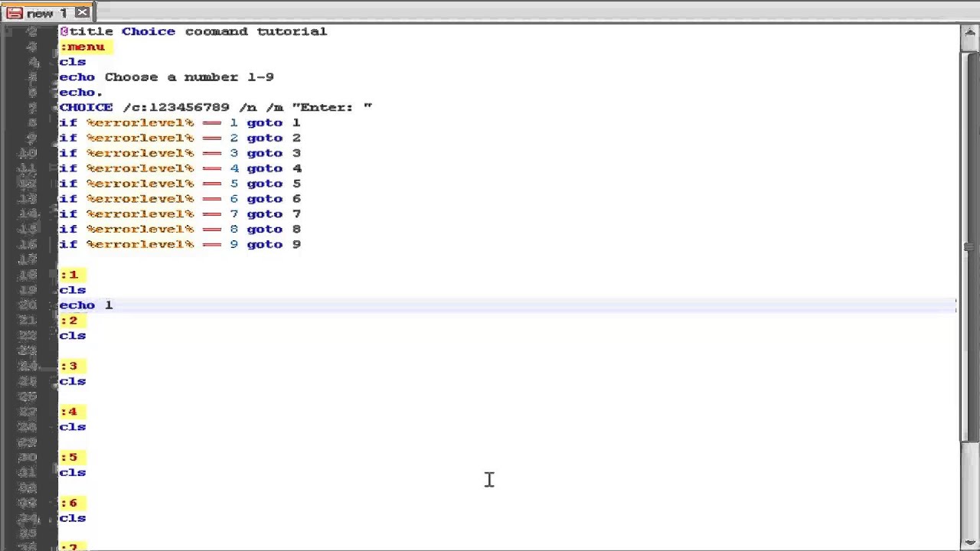Image resolution: width=980 pixels, height=551 pixels.
Task: Close the new 1 tab with its X
Action: tap(82, 13)
